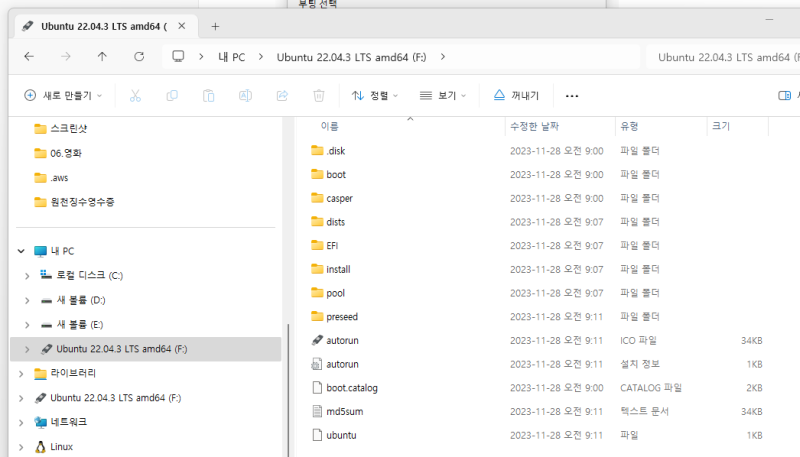This screenshot has width=800, height=457.
Task: Open the see more ellipsis menu
Action: click(572, 96)
